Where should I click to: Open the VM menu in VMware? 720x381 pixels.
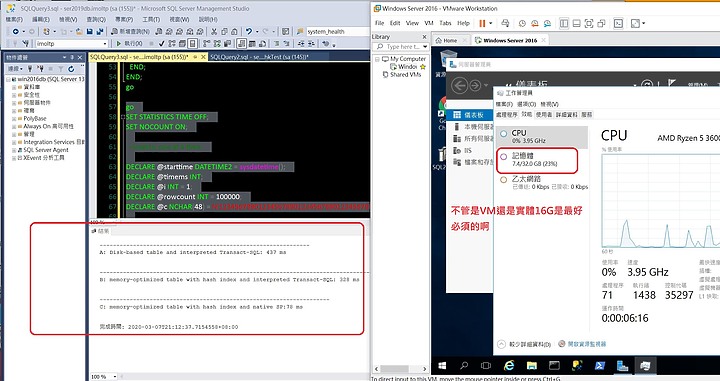click(x=429, y=23)
